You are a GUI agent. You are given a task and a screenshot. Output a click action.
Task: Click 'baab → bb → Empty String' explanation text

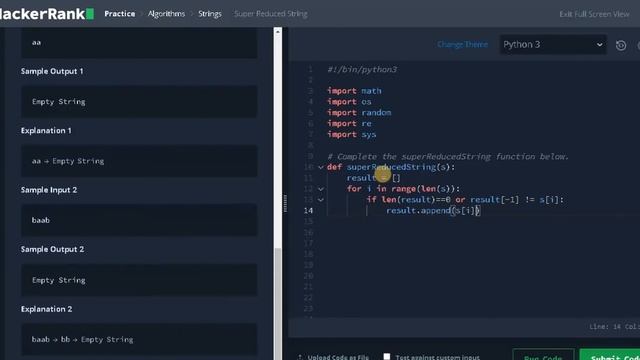click(x=82, y=340)
